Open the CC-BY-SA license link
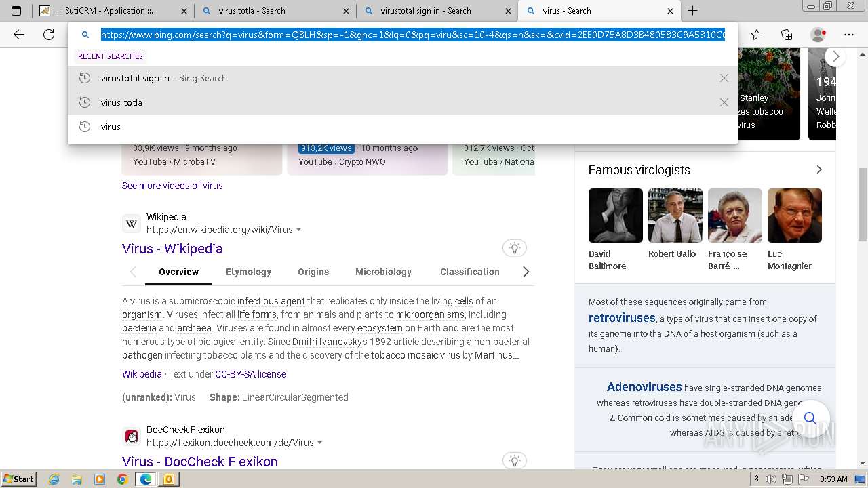 click(250, 374)
